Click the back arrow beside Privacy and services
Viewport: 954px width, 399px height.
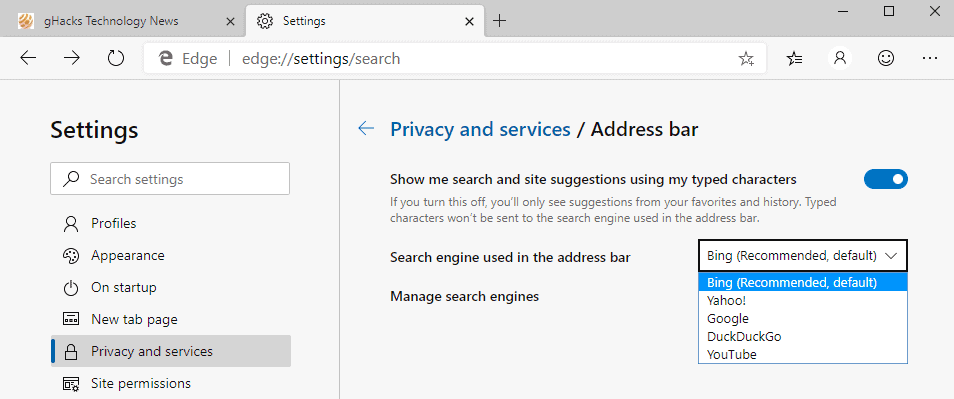pyautogui.click(x=366, y=129)
